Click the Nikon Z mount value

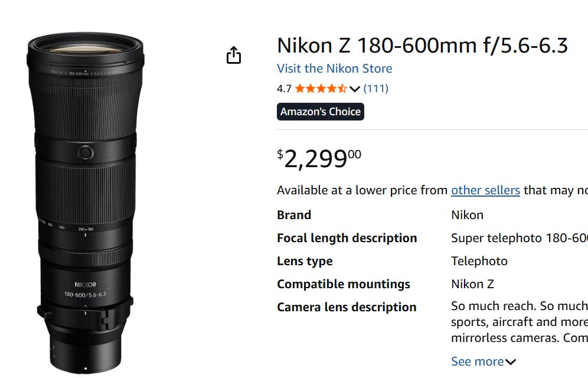click(472, 284)
